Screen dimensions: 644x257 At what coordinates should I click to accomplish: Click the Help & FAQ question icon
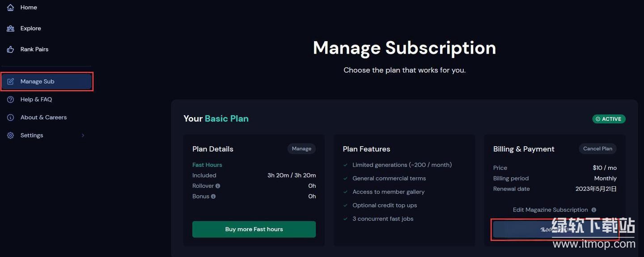(x=10, y=100)
